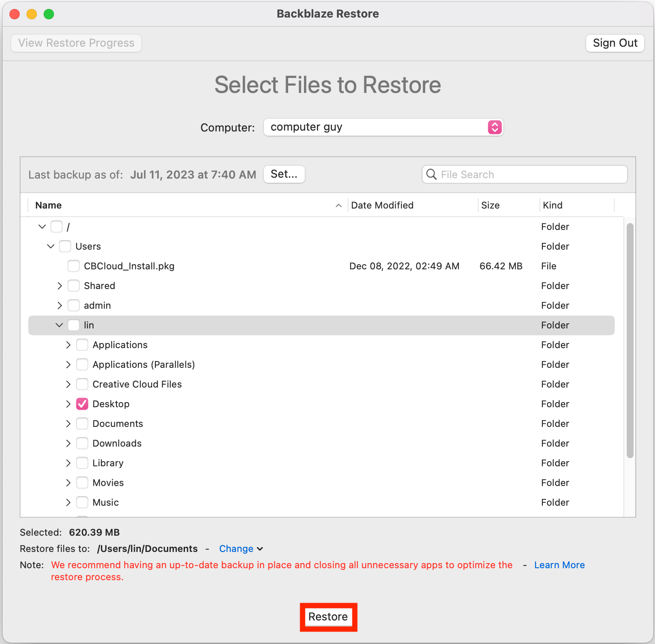Open the Change restore location menu
The image size is (655, 644).
(241, 549)
